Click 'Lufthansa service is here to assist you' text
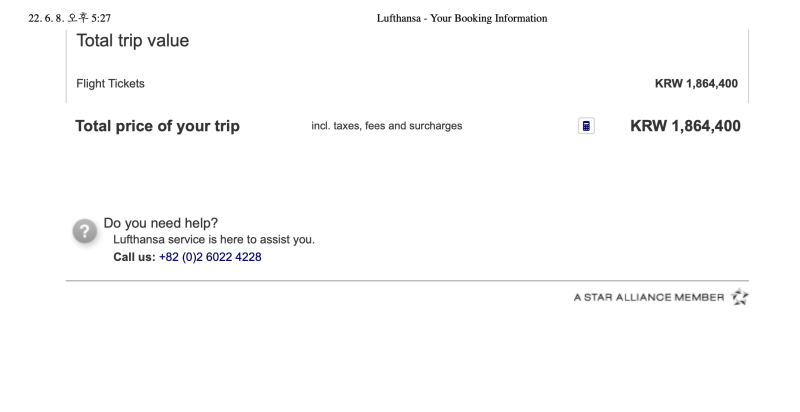The height and width of the screenshot is (412, 800). click(214, 240)
